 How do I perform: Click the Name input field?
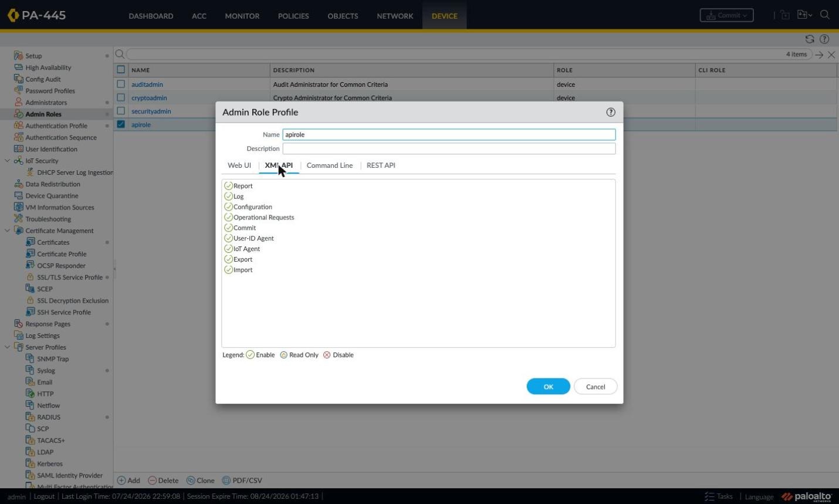(449, 134)
